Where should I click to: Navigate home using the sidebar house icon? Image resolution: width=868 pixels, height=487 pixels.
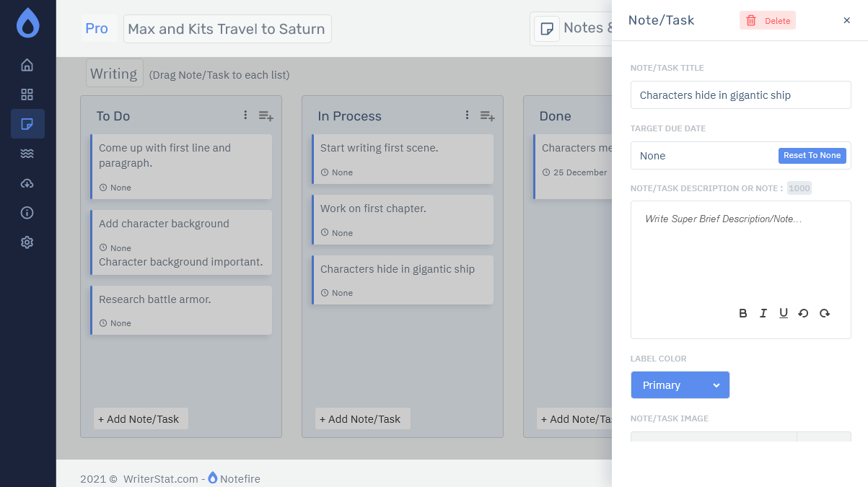click(27, 64)
